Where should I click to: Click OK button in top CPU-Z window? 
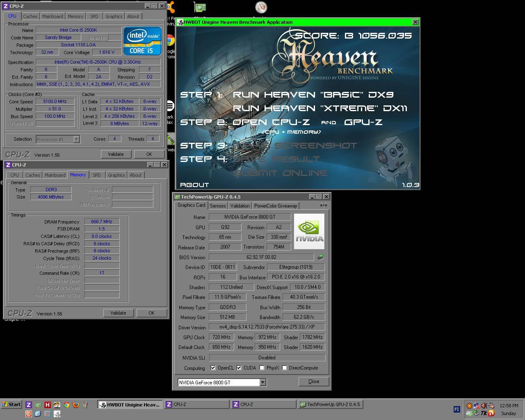pos(149,154)
